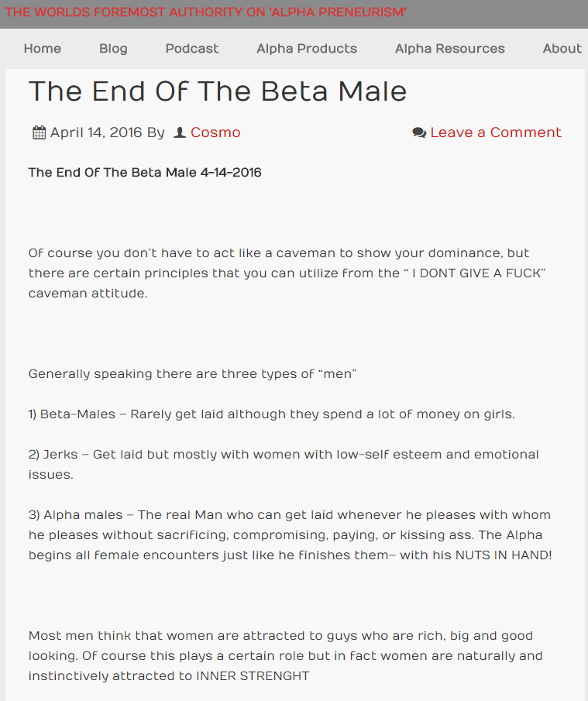This screenshot has width=588, height=701.
Task: Select Alpha Products in the navigation bar
Action: tap(307, 48)
